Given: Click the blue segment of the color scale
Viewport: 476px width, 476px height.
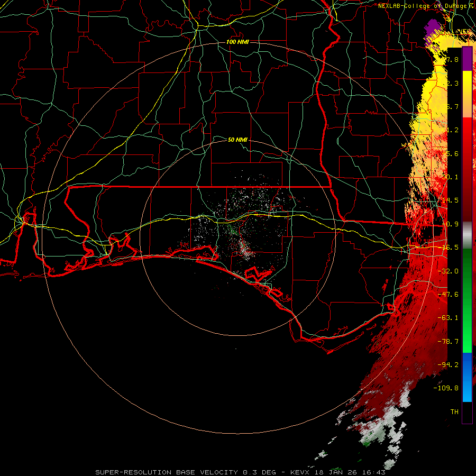Looking at the screenshot, I should [x=467, y=377].
